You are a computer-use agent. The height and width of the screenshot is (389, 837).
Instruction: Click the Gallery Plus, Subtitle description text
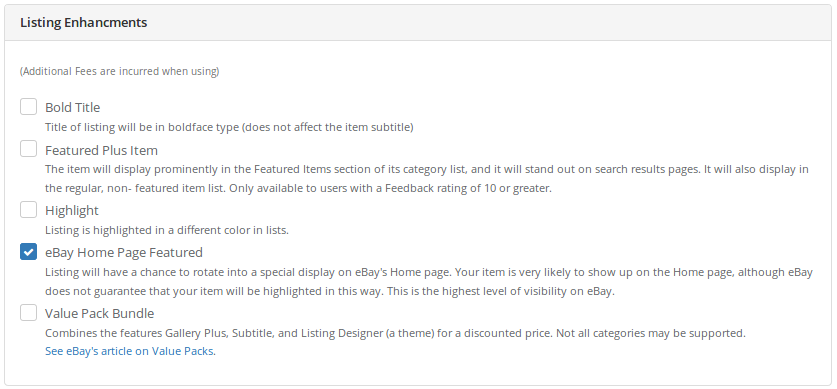tap(300, 333)
